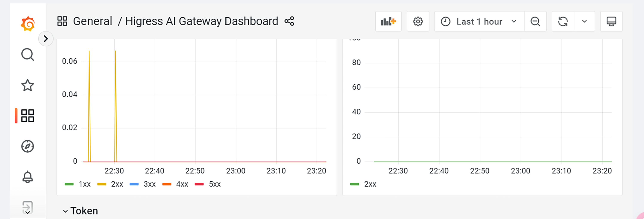Open Alerting via the bell icon
This screenshot has width=644, height=219.
[27, 177]
